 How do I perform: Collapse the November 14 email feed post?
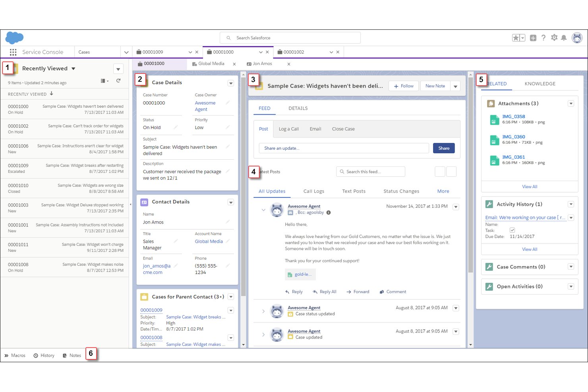coord(263,210)
